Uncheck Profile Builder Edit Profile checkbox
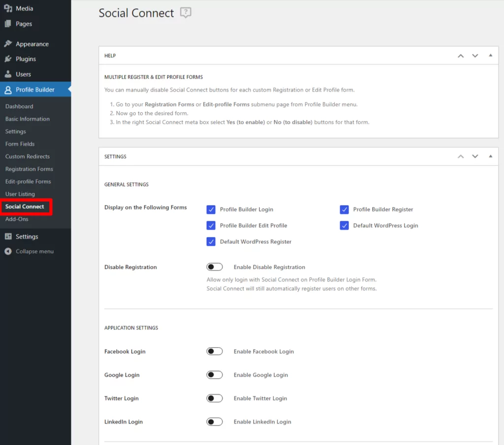Image resolution: width=504 pixels, height=445 pixels. [x=211, y=225]
